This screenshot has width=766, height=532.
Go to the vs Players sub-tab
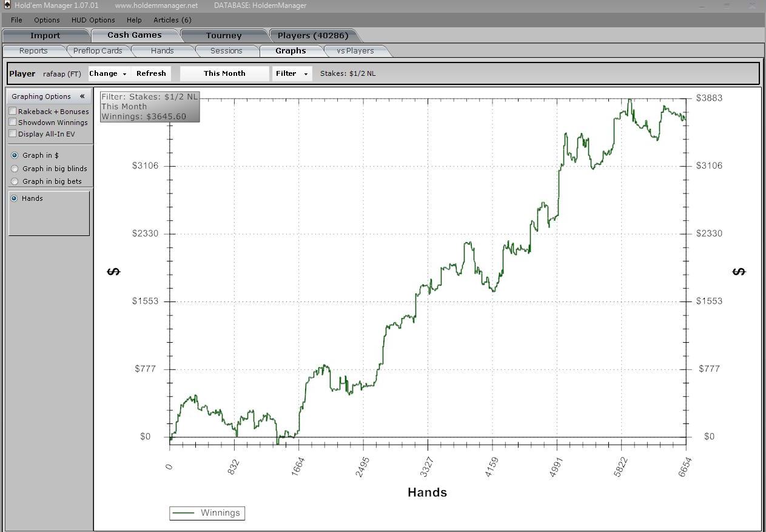[x=355, y=51]
